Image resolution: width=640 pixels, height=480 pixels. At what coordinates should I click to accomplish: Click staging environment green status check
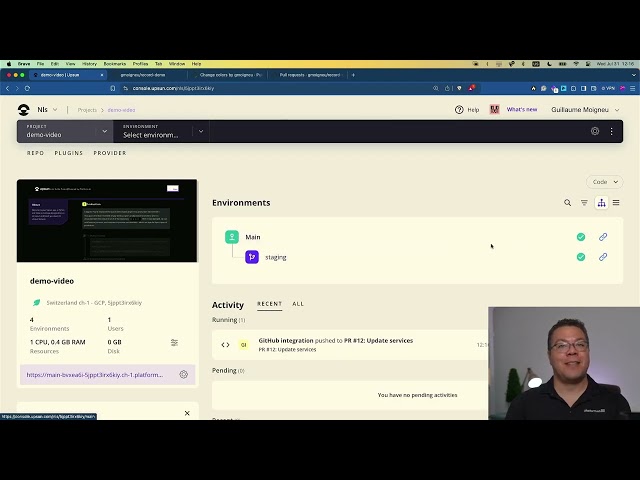tap(581, 257)
